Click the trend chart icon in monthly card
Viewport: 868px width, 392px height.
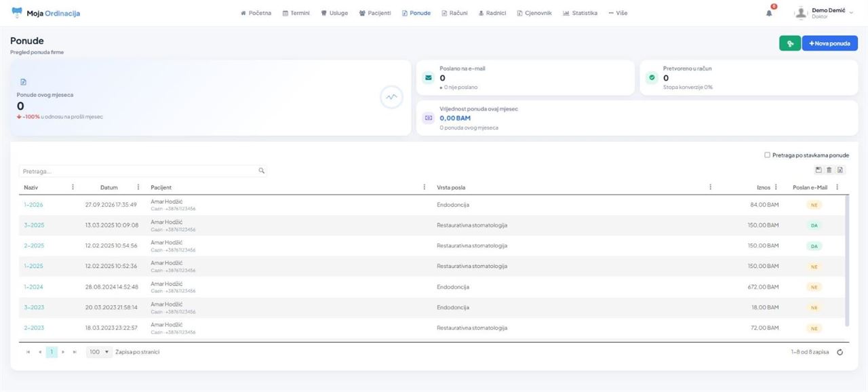pyautogui.click(x=391, y=97)
